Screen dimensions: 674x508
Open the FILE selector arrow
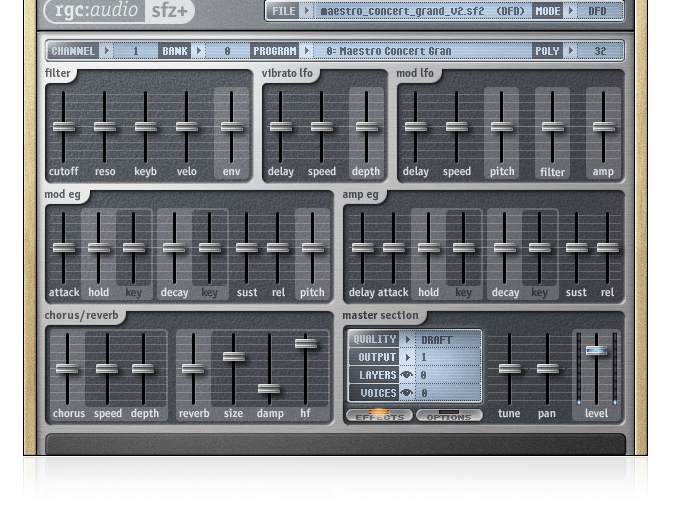306,11
